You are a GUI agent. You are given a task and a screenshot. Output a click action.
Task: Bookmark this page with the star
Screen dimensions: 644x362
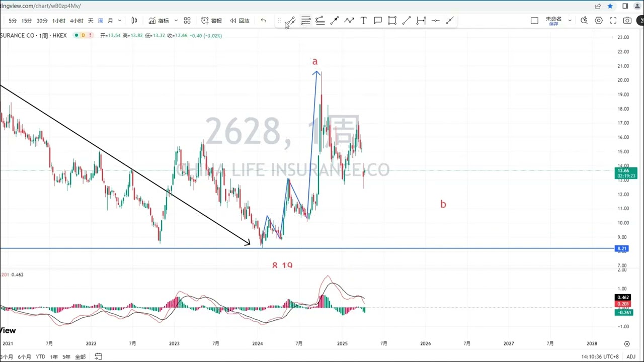coord(610,6)
